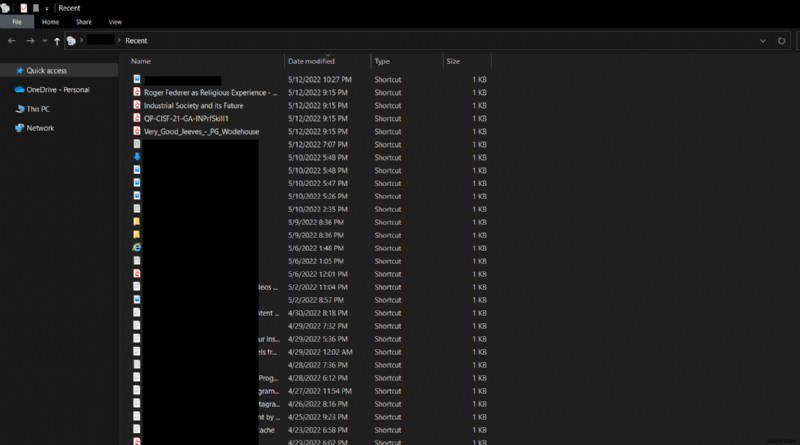Sort by the Date modified column header
The image size is (800, 445).
coord(311,61)
